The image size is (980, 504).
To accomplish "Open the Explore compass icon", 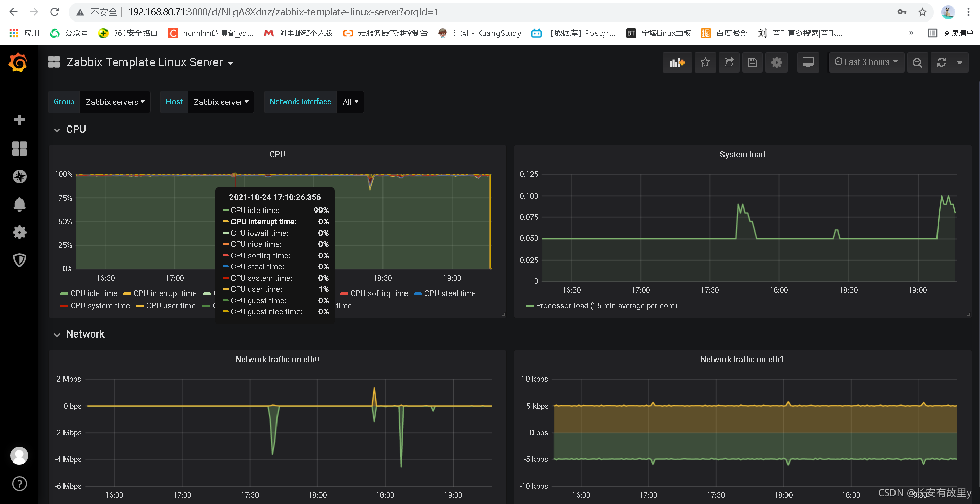I will click(19, 176).
